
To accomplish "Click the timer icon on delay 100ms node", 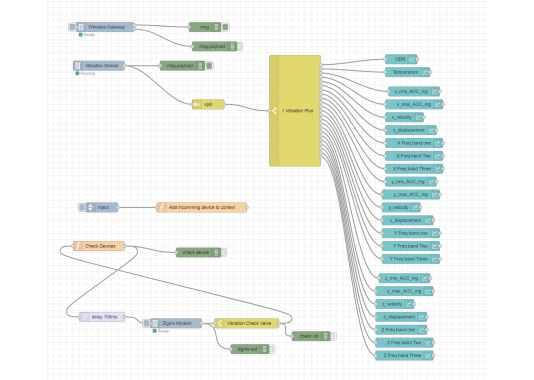I will (x=84, y=317).
